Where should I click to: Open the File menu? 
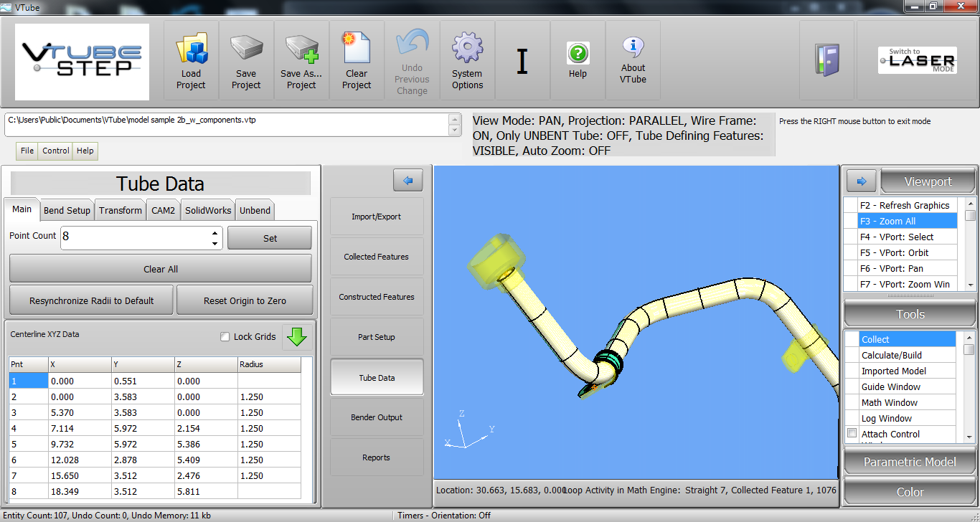coord(27,151)
